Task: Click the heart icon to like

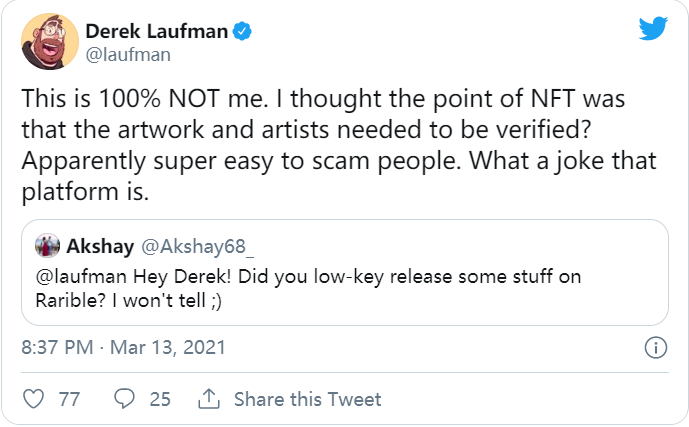Action: [x=33, y=399]
